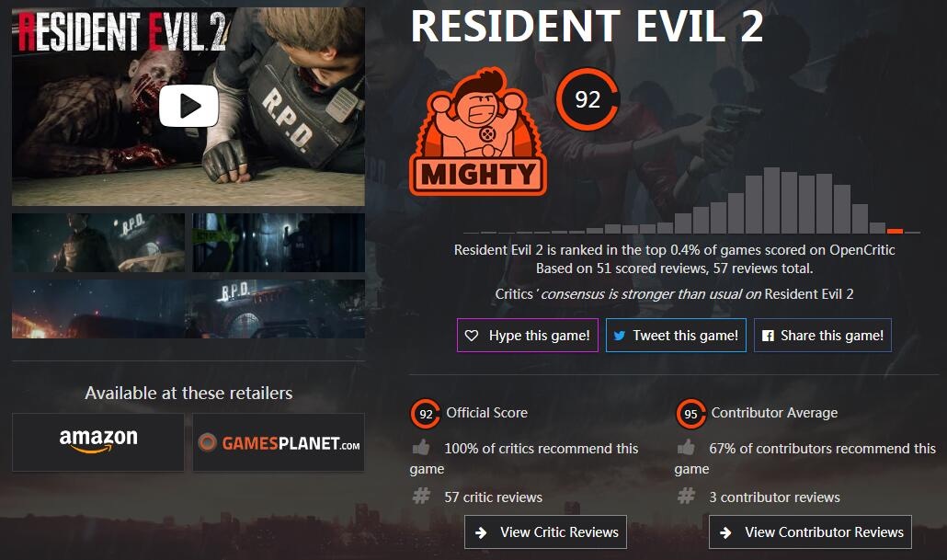Click the Twitter bird icon
The width and height of the screenshot is (947, 560).
pyautogui.click(x=619, y=336)
